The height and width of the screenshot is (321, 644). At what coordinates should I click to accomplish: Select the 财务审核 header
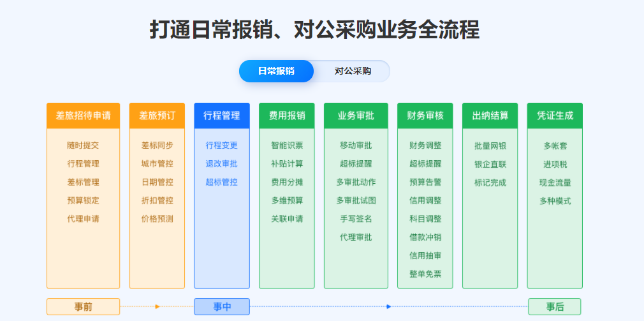(x=425, y=116)
